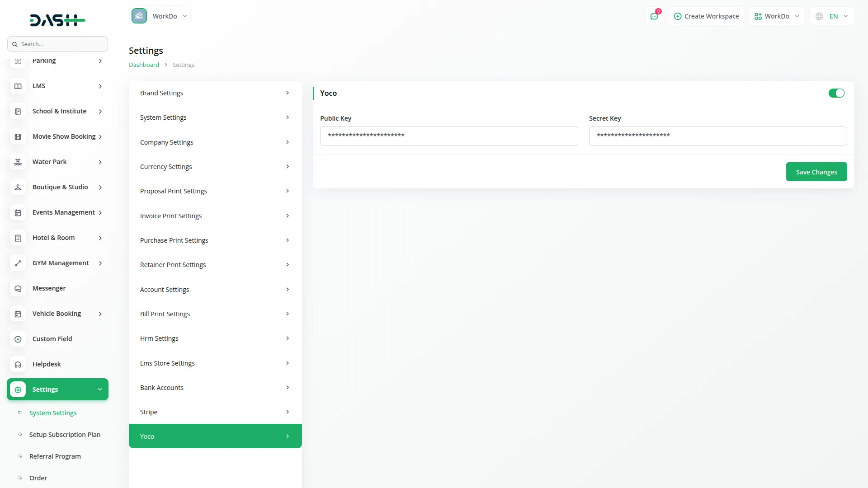Click into the Public Key field

(x=448, y=136)
